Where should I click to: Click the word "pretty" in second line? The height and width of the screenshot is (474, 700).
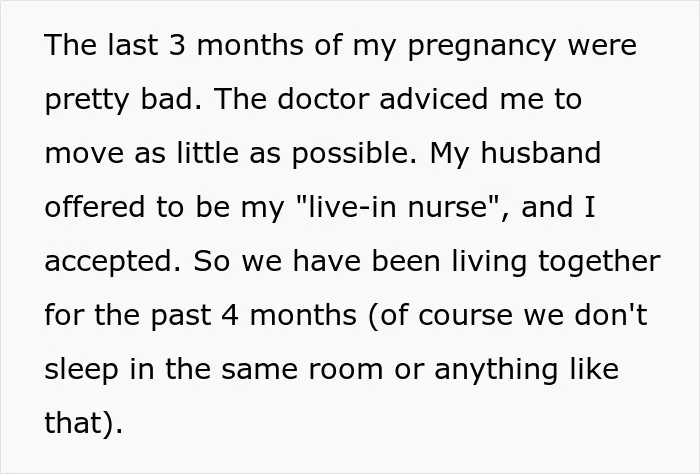coord(87,100)
